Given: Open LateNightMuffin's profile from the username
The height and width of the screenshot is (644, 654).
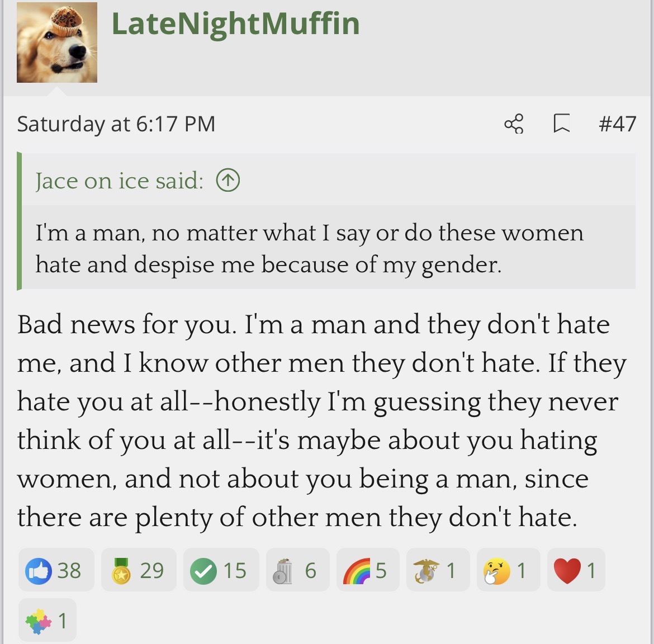Looking at the screenshot, I should [x=235, y=23].
